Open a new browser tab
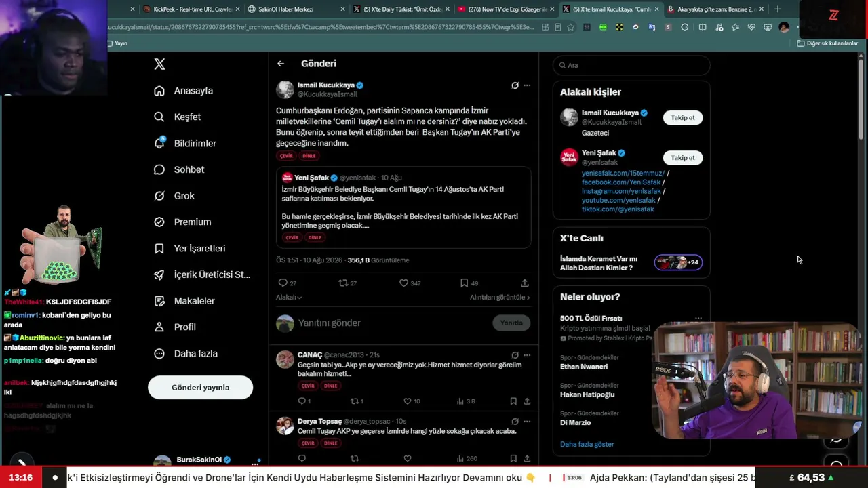Image resolution: width=868 pixels, height=488 pixels. click(x=778, y=9)
